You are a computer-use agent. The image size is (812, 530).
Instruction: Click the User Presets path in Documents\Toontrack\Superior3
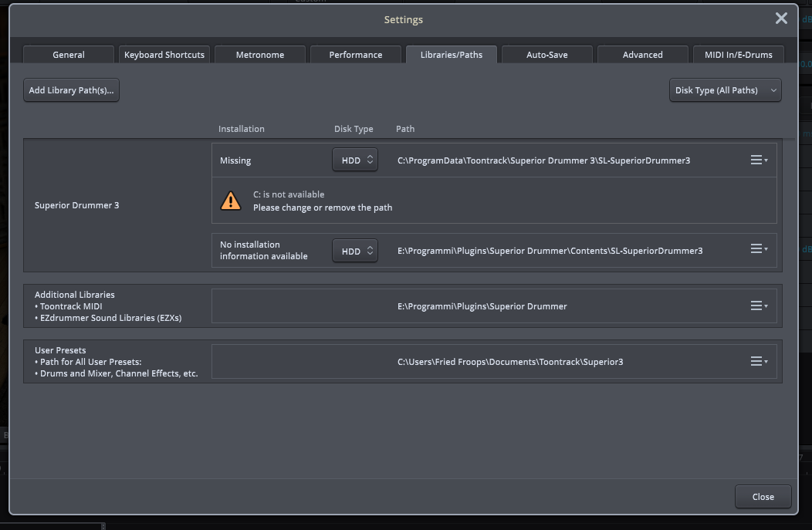[x=510, y=362]
